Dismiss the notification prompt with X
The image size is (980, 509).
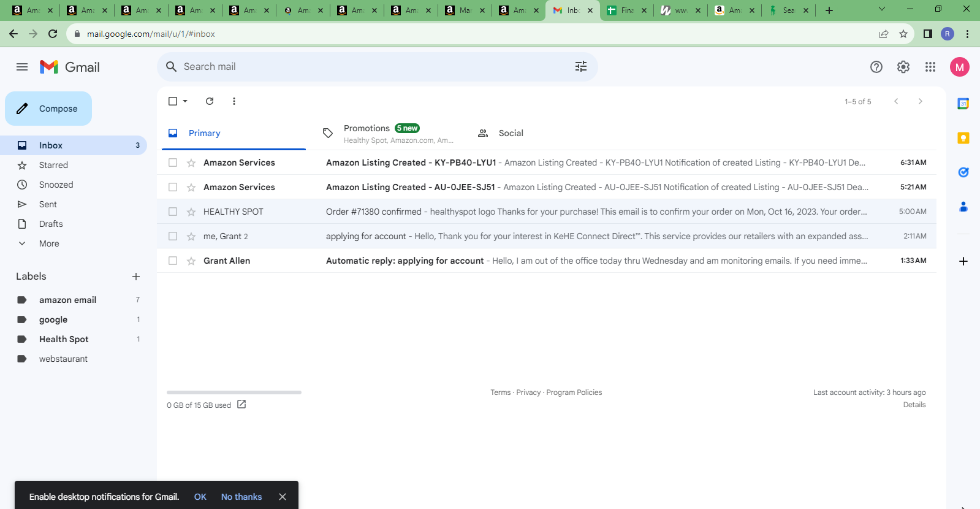(283, 497)
